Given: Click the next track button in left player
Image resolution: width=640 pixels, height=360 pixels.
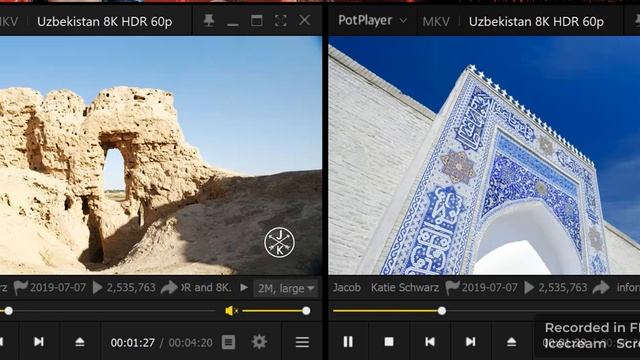Looking at the screenshot, I should pos(39,342).
